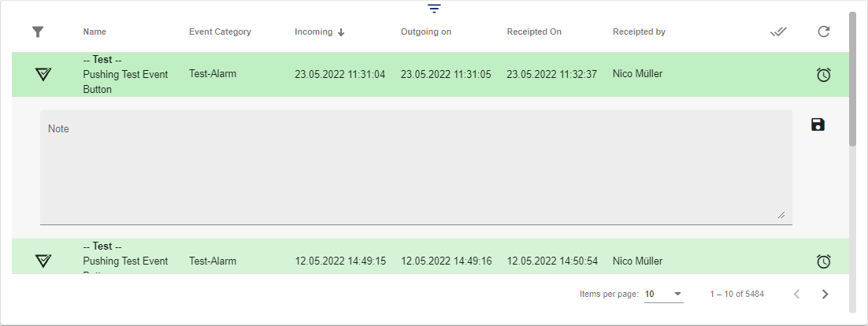Click the triangle event icon in second row

click(43, 261)
